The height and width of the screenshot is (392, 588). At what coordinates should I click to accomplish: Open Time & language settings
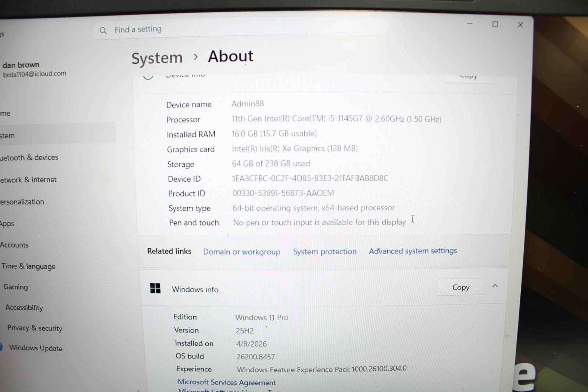pos(28,266)
